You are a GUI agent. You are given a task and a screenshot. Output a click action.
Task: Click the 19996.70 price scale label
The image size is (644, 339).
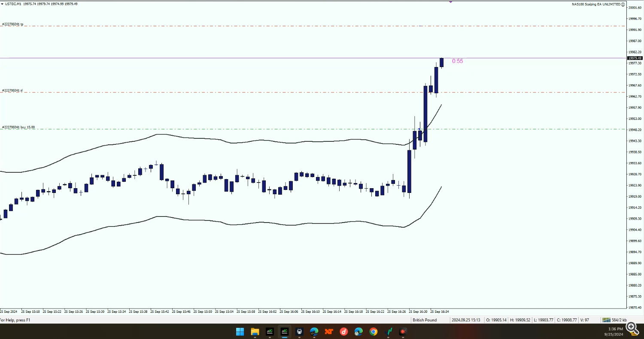(x=635, y=19)
